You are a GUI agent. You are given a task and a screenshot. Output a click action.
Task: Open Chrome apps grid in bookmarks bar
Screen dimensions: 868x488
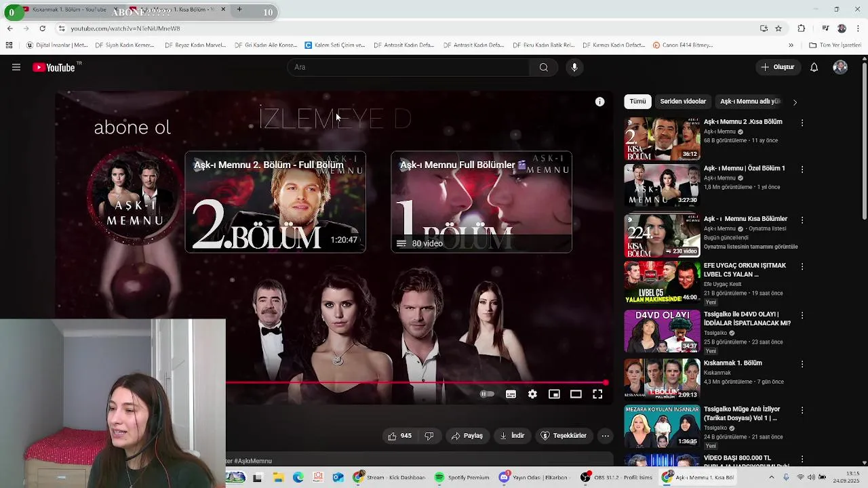click(x=9, y=45)
